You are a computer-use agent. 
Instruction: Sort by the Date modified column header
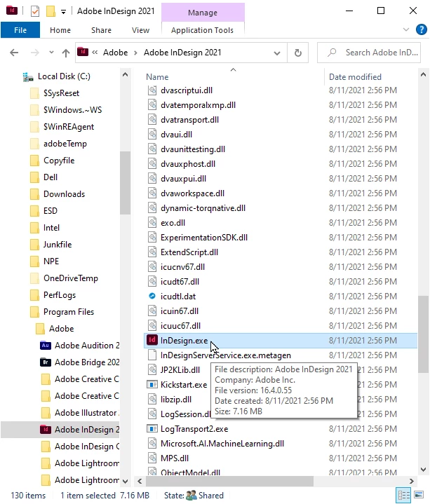pyautogui.click(x=355, y=77)
